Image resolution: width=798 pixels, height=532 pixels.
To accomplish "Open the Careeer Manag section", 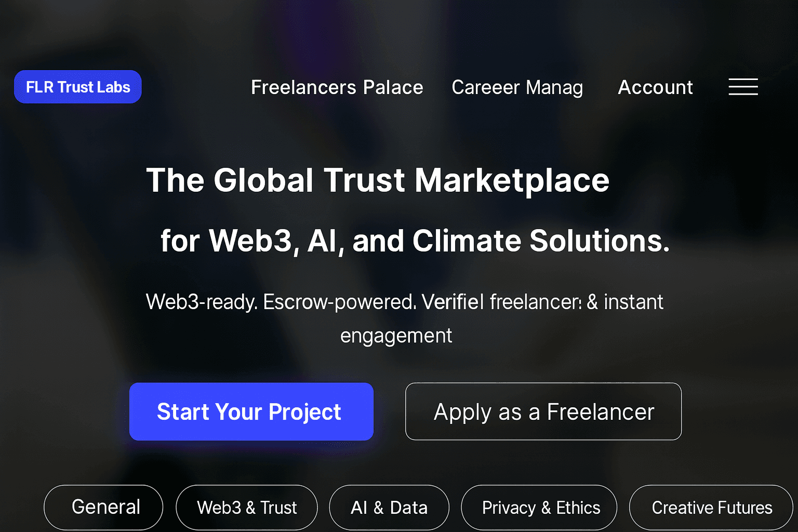I will pyautogui.click(x=517, y=87).
